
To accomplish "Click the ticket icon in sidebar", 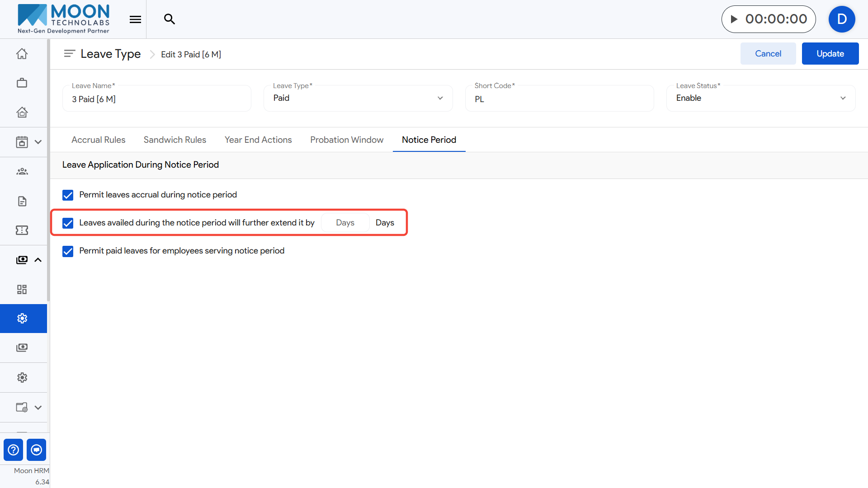I will point(22,230).
